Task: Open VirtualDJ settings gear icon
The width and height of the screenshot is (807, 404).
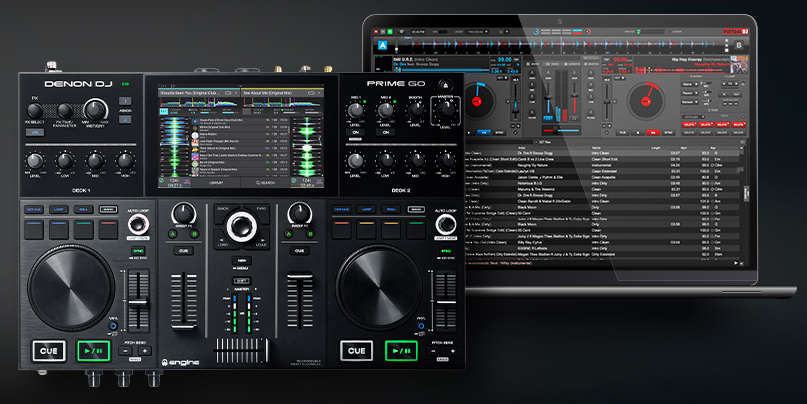Action: (x=401, y=32)
